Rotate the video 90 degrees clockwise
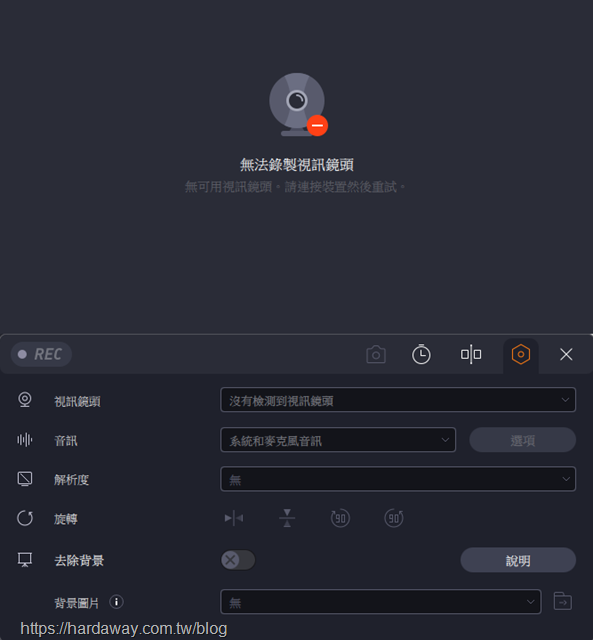This screenshot has width=593, height=640. [394, 518]
